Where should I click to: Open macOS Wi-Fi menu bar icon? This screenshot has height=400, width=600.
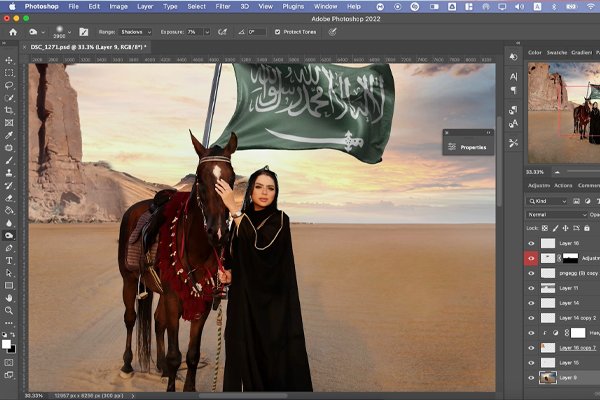point(591,7)
